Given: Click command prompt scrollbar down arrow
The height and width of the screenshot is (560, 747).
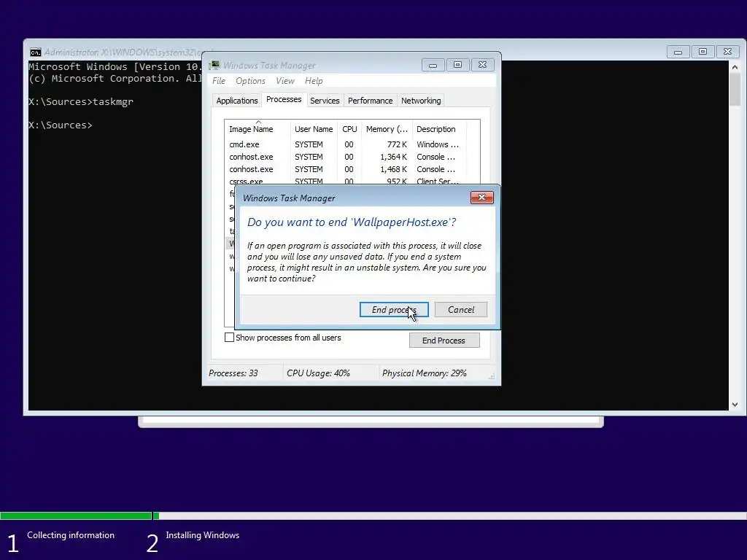Looking at the screenshot, I should (735, 405).
